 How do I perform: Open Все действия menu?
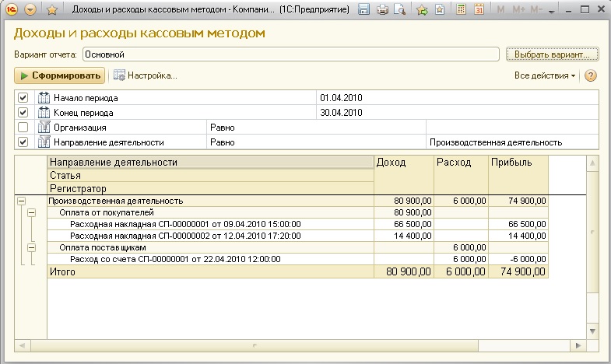click(x=545, y=75)
